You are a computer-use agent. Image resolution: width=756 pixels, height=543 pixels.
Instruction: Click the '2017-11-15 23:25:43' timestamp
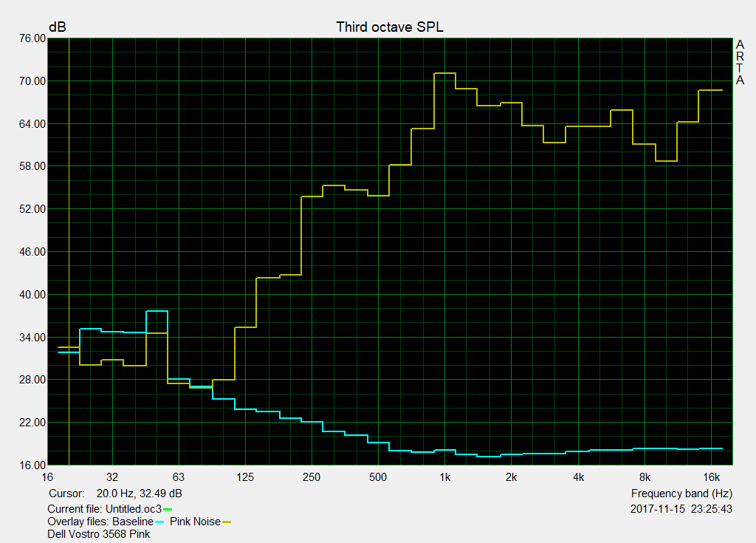click(x=681, y=509)
